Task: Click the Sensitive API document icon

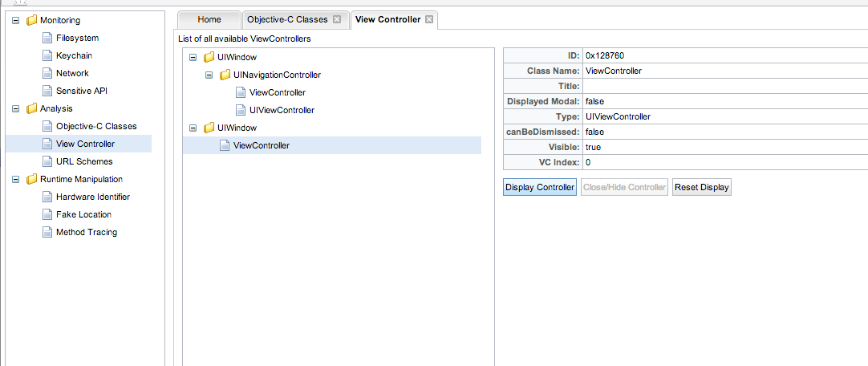Action: coord(48,91)
